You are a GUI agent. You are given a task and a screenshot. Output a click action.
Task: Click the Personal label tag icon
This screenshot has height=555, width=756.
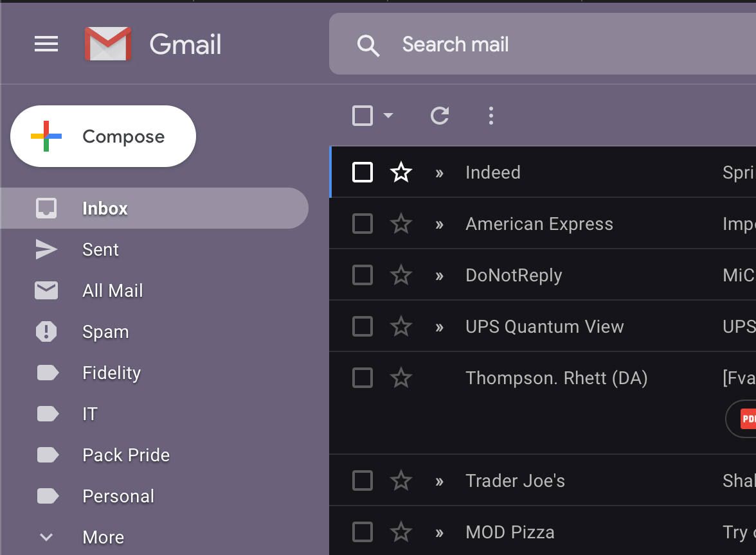click(x=48, y=496)
